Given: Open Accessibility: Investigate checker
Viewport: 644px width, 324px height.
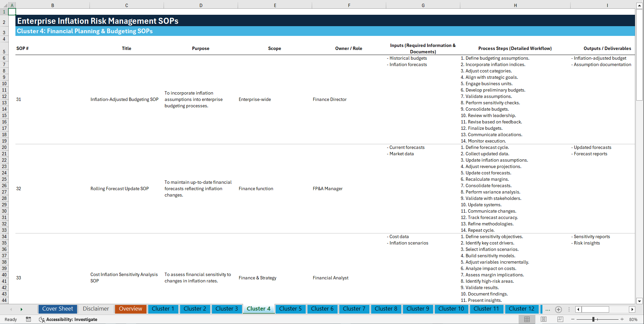Looking at the screenshot, I should (x=68, y=319).
